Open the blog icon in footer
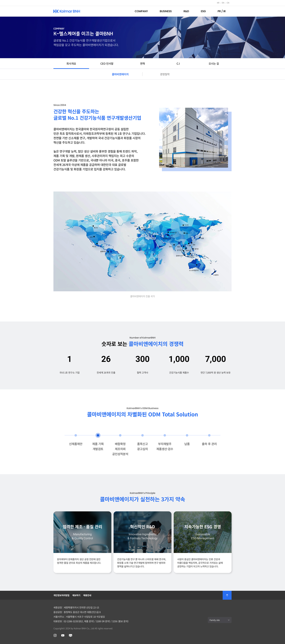Screen dimensions: 285x644 [71, 635]
